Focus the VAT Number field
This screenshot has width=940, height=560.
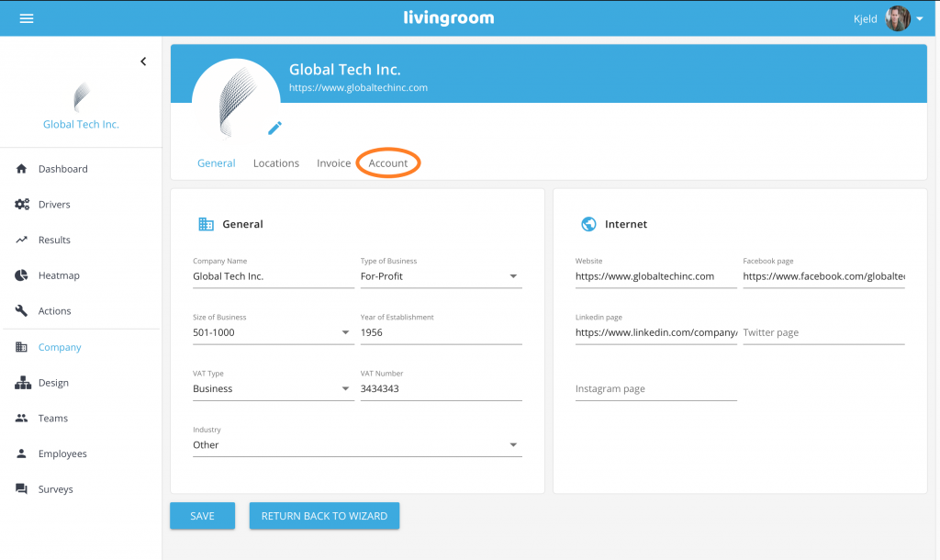(442, 388)
